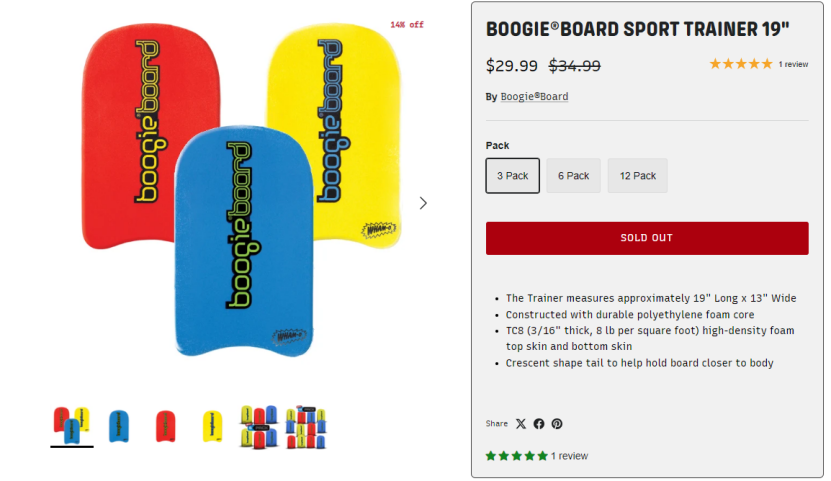Click the Sold Out button

647,238
